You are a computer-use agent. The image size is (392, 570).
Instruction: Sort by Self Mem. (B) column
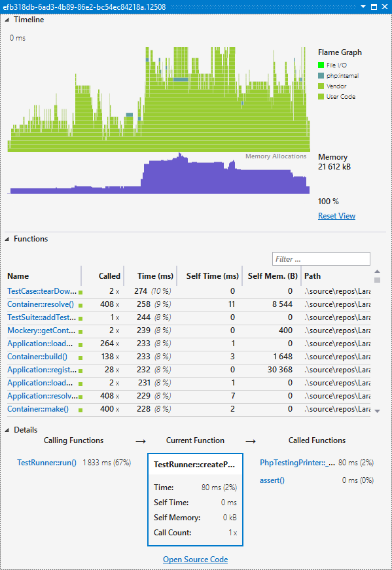[x=272, y=276]
